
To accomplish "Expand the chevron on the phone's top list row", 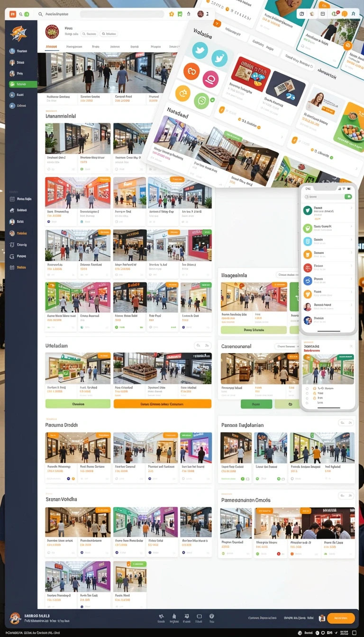I will (x=351, y=209).
